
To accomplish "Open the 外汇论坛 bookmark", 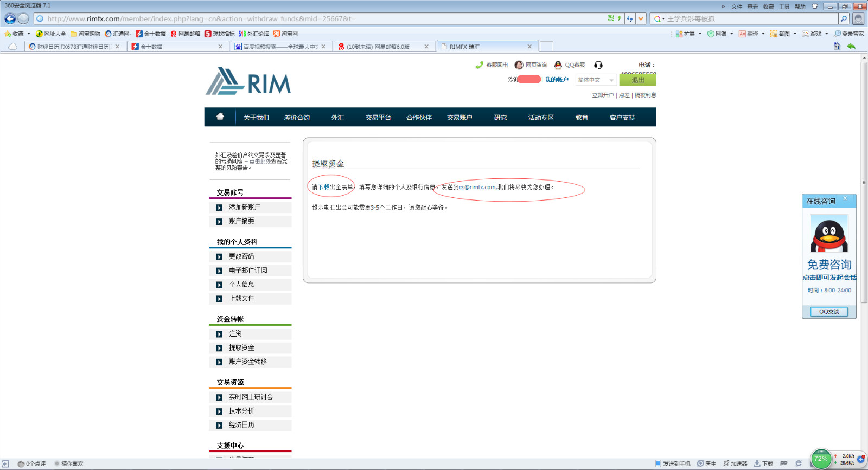I will tap(254, 34).
